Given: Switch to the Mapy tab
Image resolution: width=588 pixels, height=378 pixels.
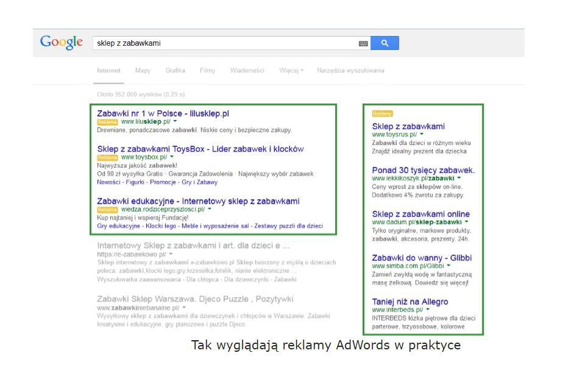Looking at the screenshot, I should (x=143, y=71).
